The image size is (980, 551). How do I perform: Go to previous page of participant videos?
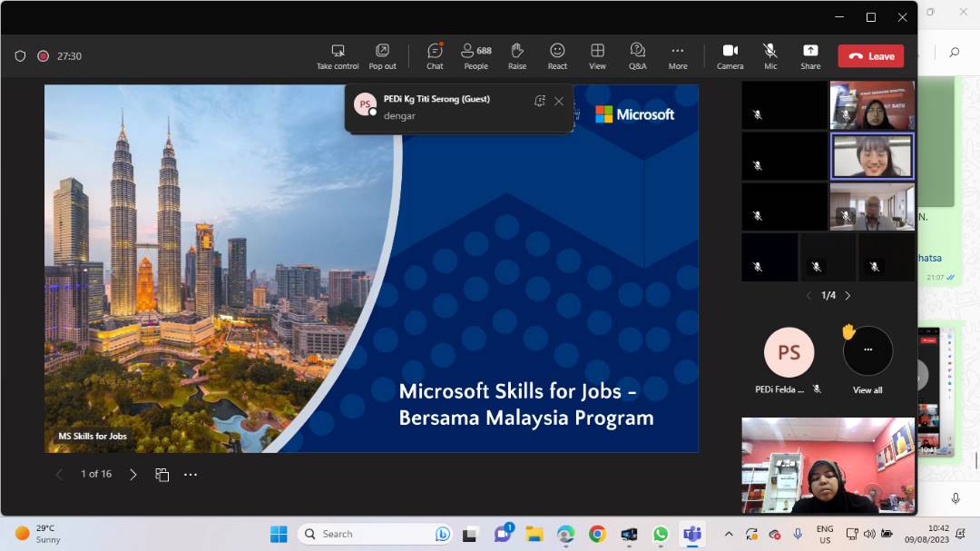pos(808,295)
